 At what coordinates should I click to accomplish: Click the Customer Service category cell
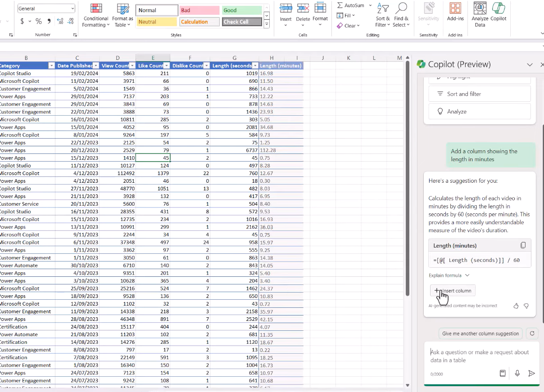tap(27, 204)
